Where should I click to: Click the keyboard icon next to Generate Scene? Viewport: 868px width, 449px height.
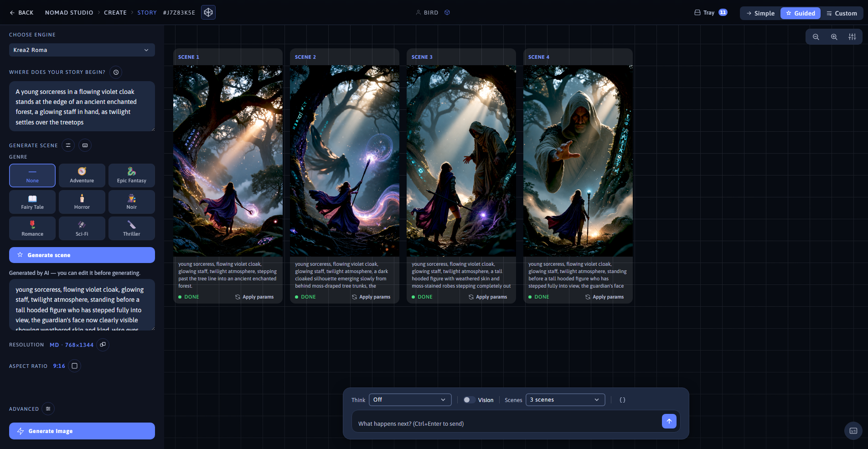[85, 145]
